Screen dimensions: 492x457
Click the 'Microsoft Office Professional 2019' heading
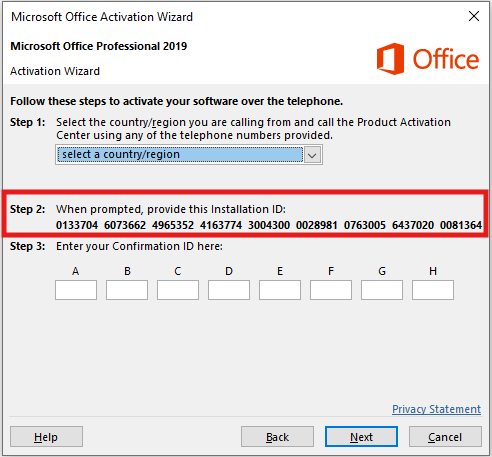point(99,46)
